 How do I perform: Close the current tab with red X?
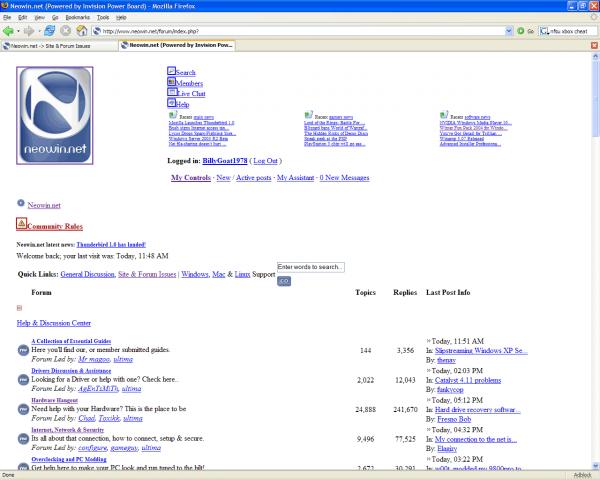pyautogui.click(x=594, y=45)
